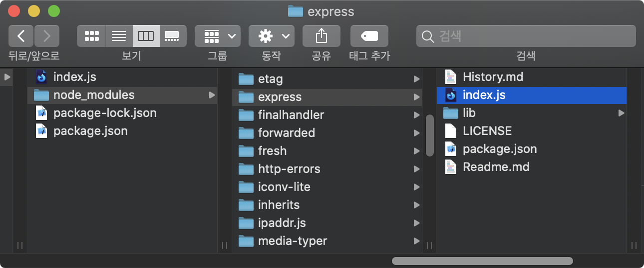Screen dimensions: 644x268
Task: Expand the fresh folder arrow
Action: 416,151
